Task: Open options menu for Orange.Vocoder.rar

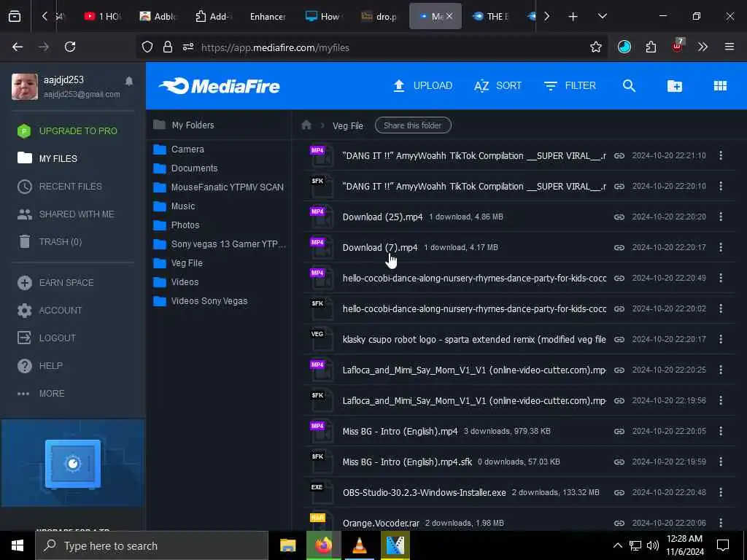Action: click(721, 523)
